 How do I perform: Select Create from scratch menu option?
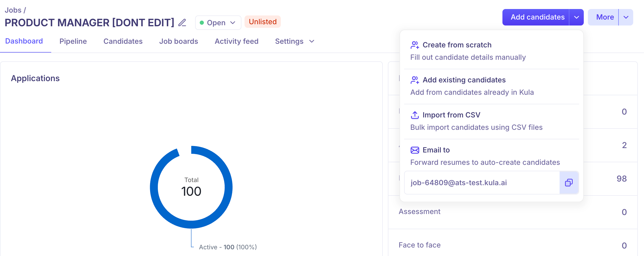[x=492, y=51]
